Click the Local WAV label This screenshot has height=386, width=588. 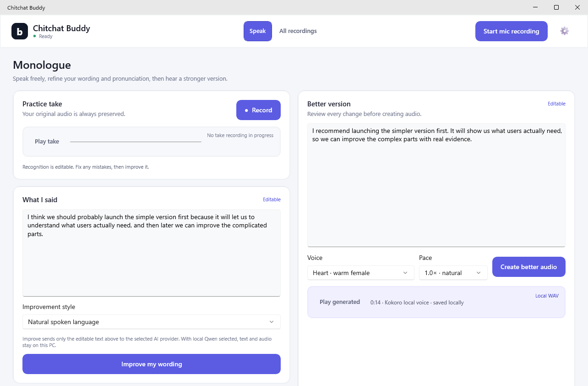click(547, 296)
